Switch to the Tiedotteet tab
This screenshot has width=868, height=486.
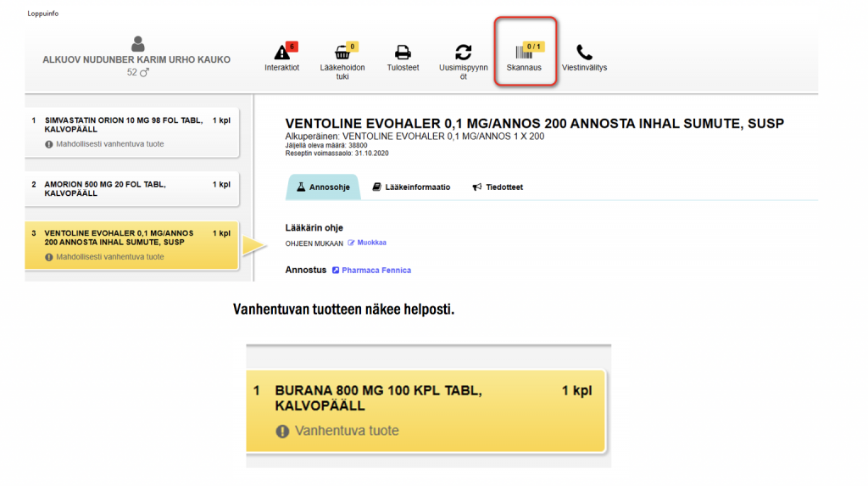(498, 187)
